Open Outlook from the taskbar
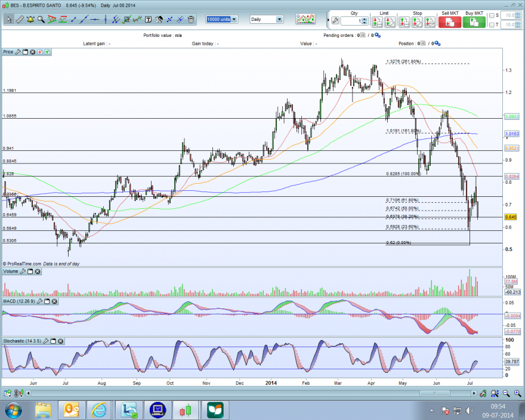 [x=72, y=410]
